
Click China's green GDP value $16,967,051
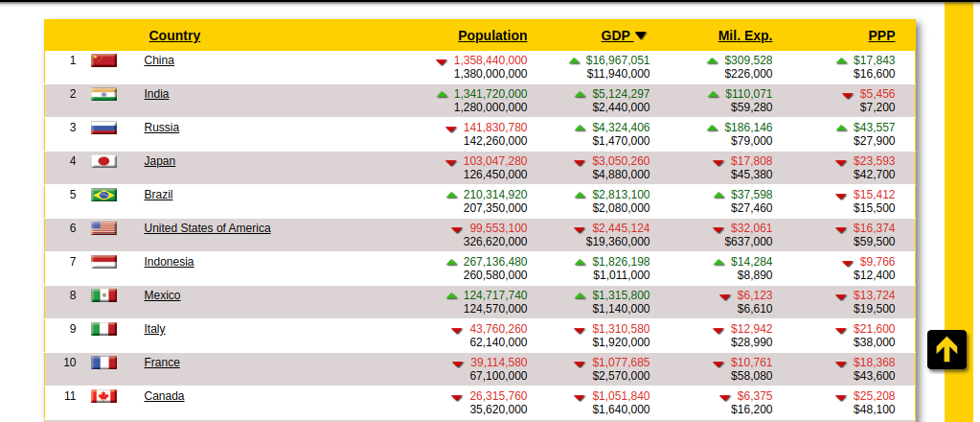pos(617,60)
